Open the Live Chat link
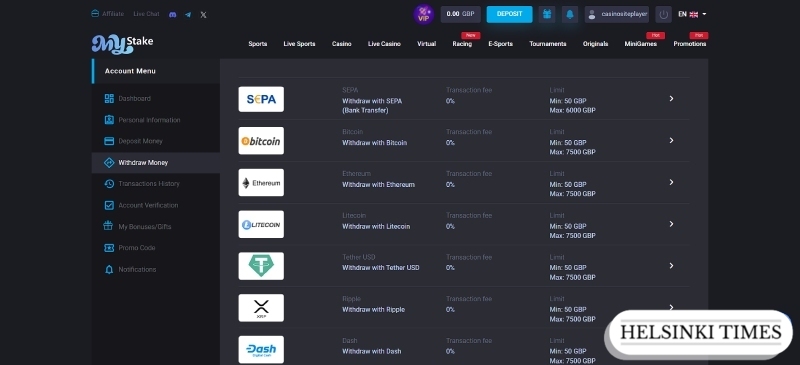The width and height of the screenshot is (800, 365). tap(146, 14)
